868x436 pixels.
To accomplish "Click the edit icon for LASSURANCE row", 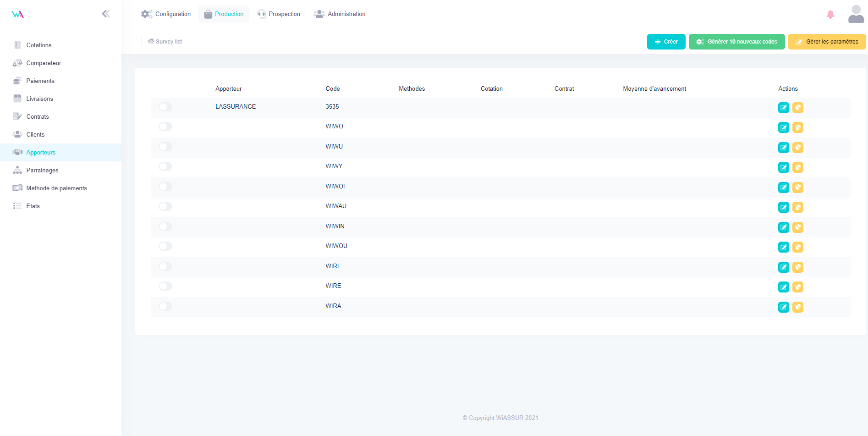I will click(x=783, y=108).
